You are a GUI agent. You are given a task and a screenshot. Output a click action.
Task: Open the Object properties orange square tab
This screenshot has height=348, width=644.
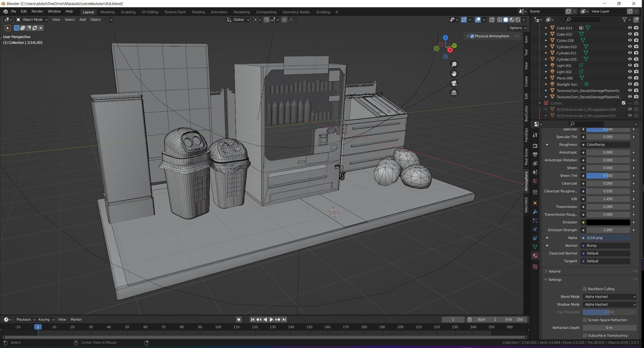point(535,203)
